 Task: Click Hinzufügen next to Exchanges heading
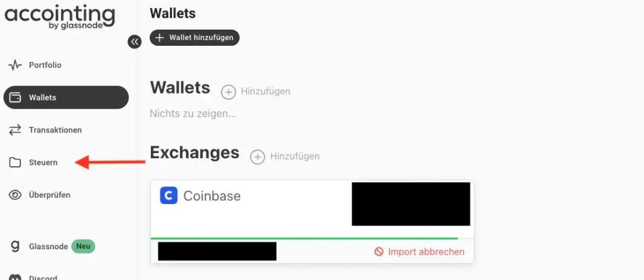coord(286,156)
